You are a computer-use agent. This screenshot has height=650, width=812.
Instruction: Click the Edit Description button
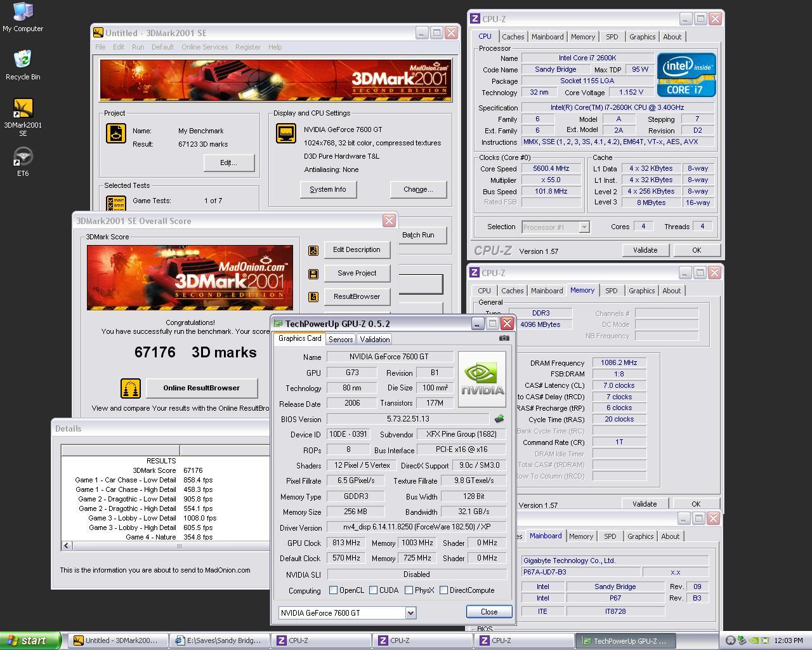pyautogui.click(x=357, y=249)
